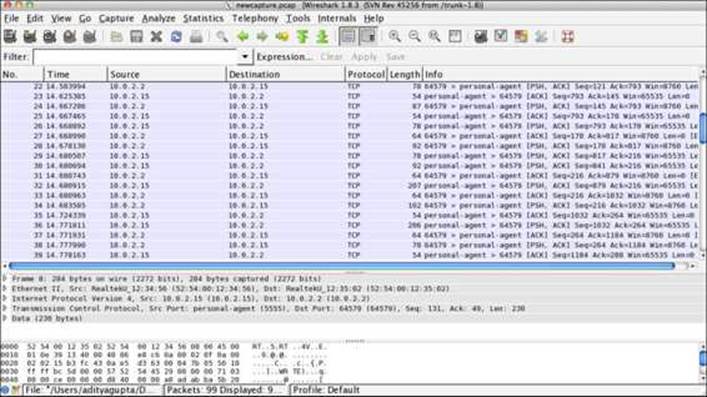Sort by No. column header
This screenshot has width=707, height=397.
pyautogui.click(x=22, y=74)
